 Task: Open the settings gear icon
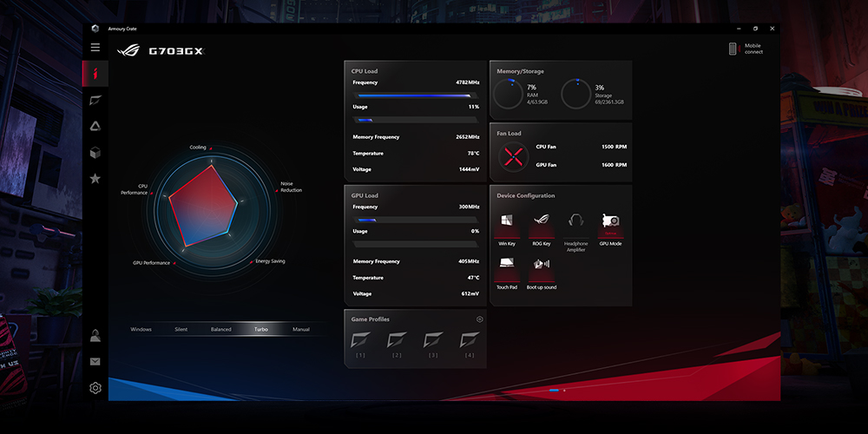(x=95, y=388)
